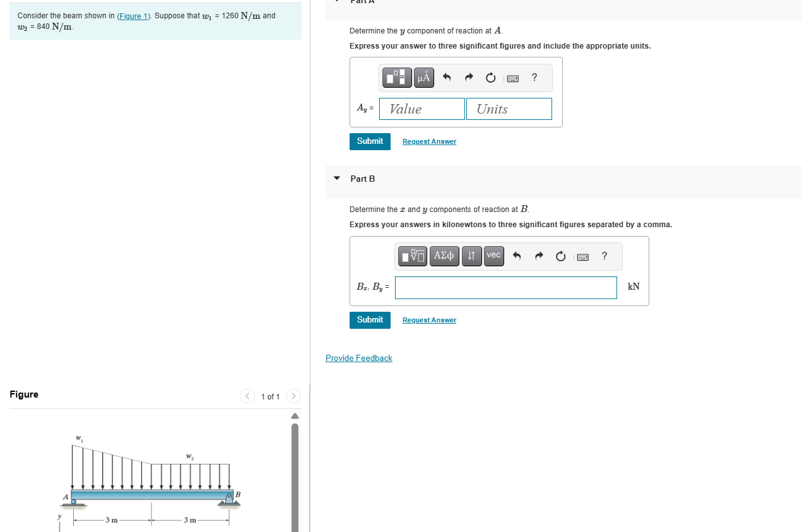
Task: Select the 'Figure' heading label
Action: point(24,394)
